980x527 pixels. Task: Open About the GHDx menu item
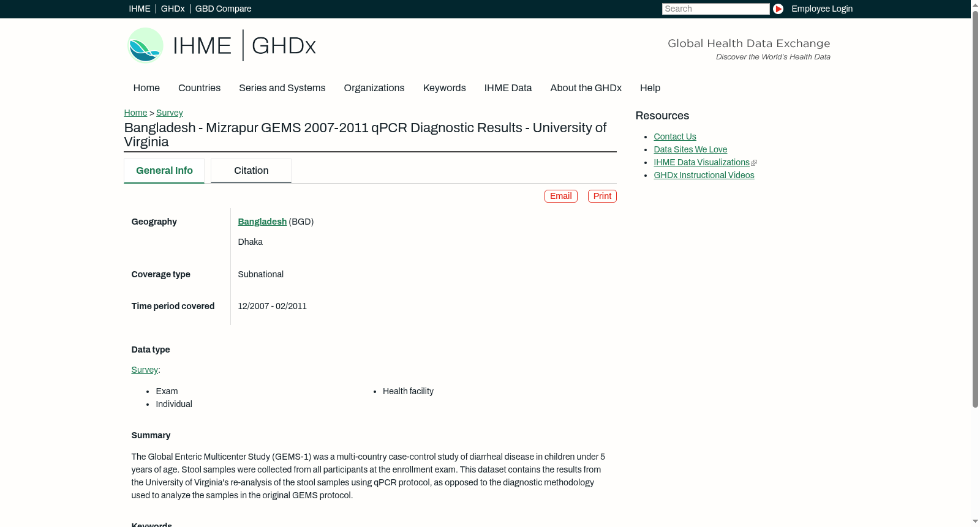point(586,88)
